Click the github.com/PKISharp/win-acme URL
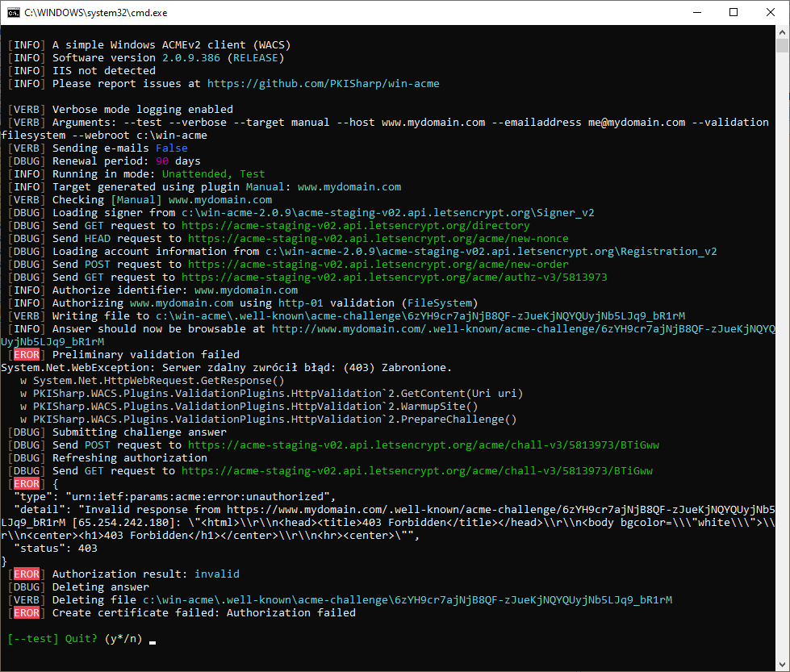 tap(323, 84)
